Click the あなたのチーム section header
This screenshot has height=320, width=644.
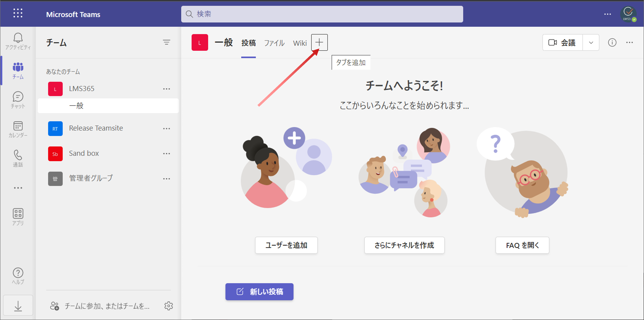click(x=63, y=72)
